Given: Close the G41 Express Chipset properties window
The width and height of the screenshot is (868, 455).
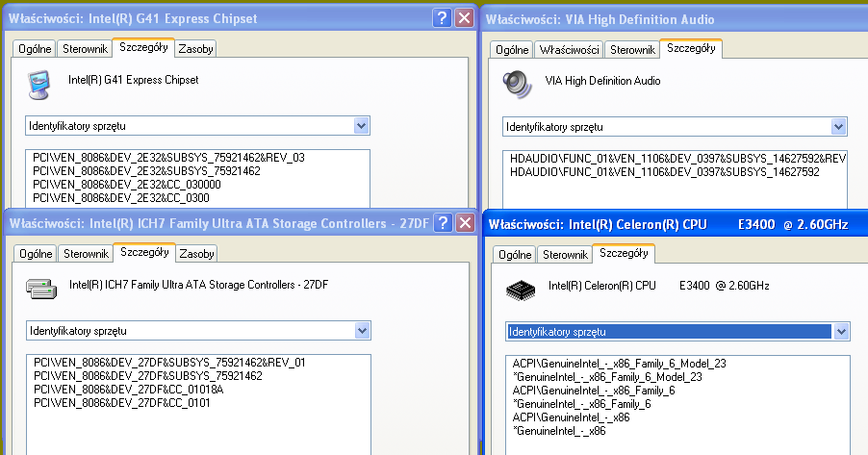Looking at the screenshot, I should click(x=465, y=18).
